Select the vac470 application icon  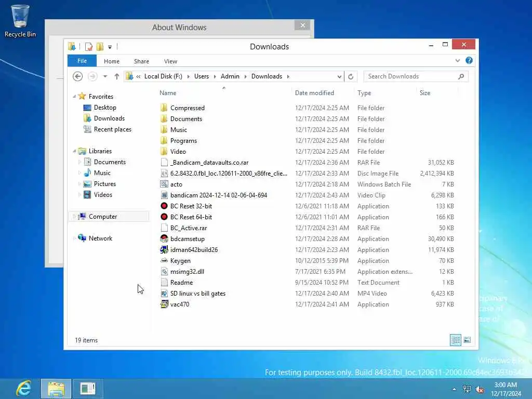tap(164, 304)
